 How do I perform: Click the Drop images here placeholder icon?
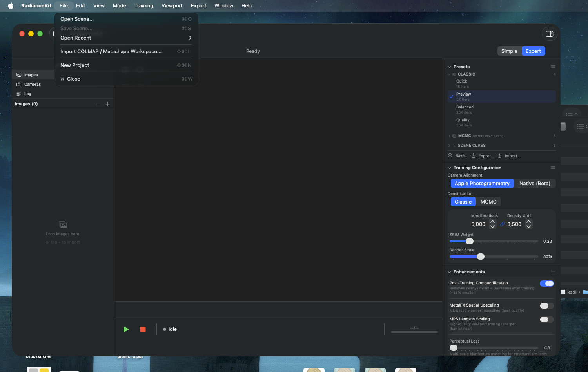(x=63, y=225)
